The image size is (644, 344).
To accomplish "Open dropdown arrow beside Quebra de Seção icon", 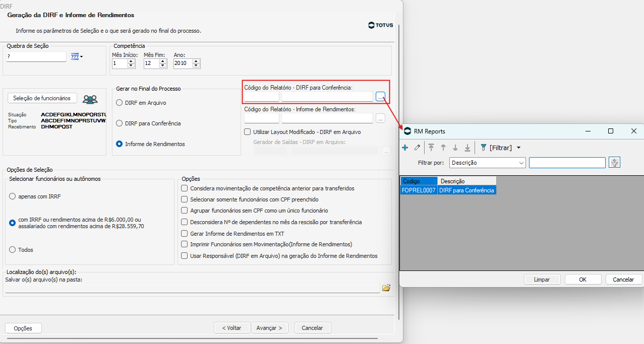I will pos(82,57).
